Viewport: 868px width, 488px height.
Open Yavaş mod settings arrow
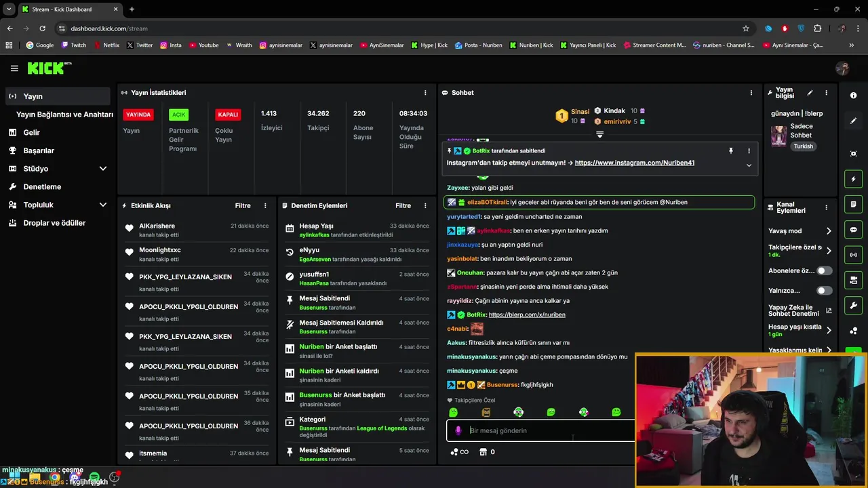point(828,231)
